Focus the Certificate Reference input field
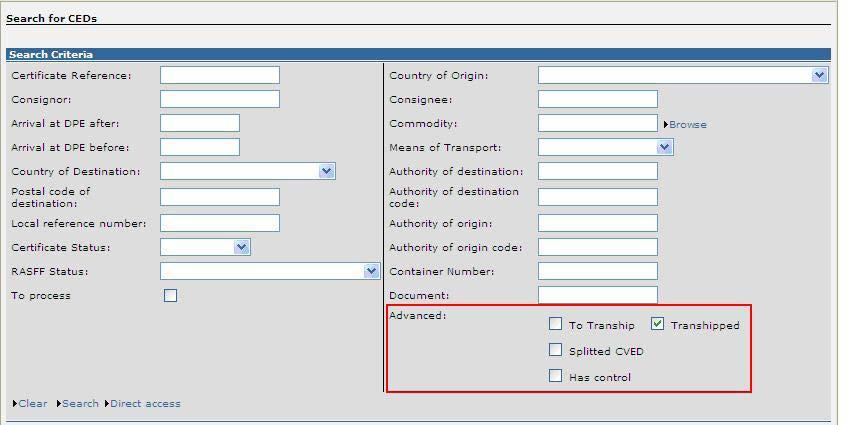This screenshot has width=857, height=425. (x=220, y=75)
